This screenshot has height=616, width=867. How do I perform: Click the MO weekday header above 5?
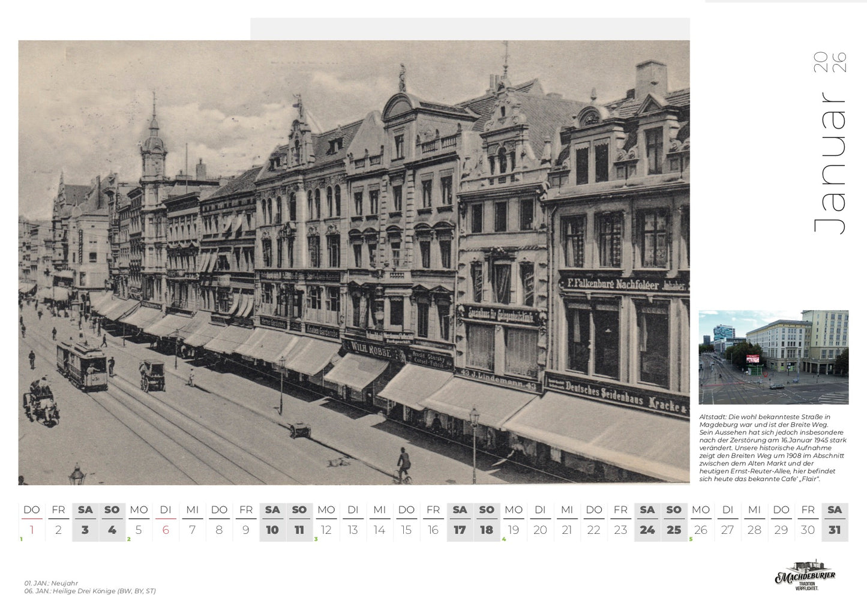coord(139,509)
